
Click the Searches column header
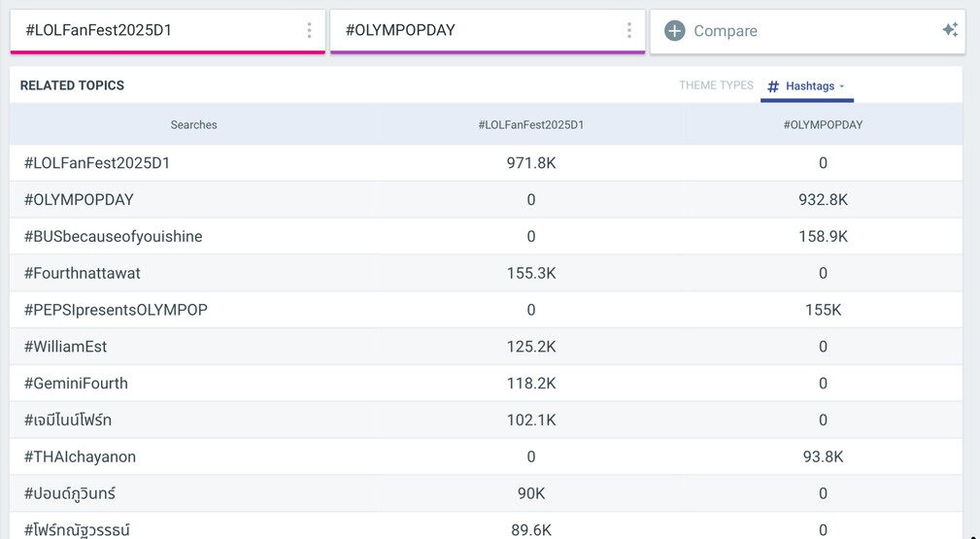tap(193, 125)
